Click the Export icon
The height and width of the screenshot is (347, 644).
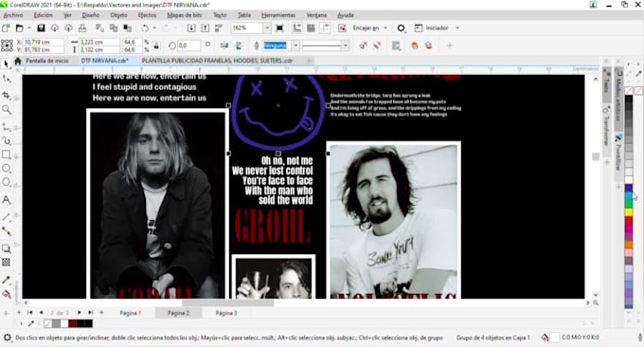point(205,27)
